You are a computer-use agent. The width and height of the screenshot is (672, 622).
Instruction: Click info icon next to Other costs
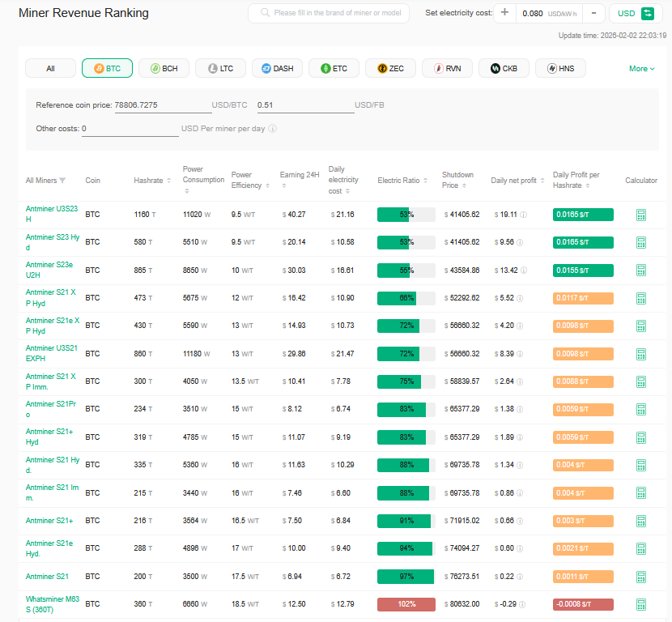point(273,129)
